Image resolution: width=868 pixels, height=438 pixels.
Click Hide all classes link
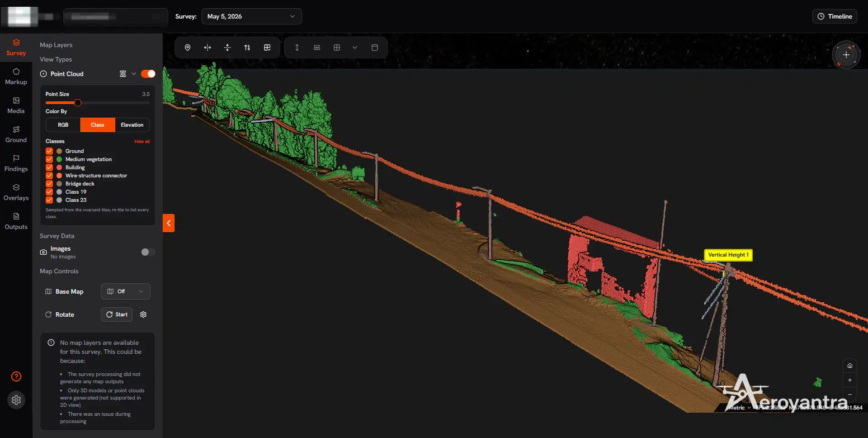[142, 142]
